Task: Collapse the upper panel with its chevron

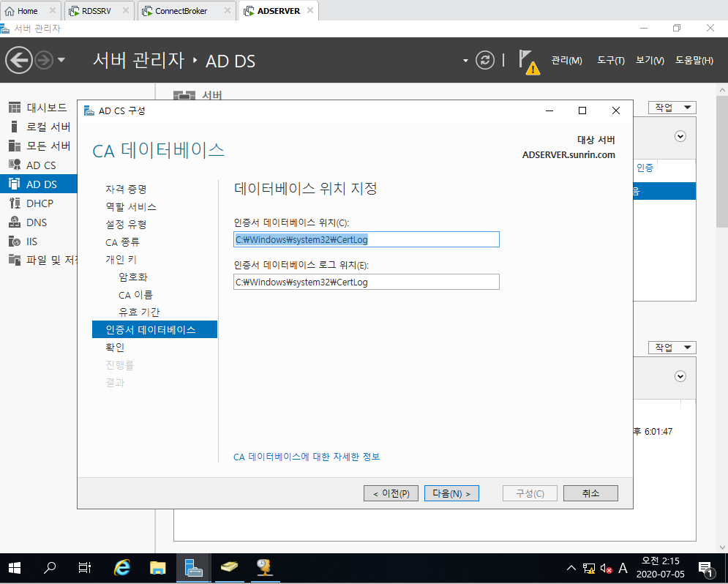Action: (x=680, y=136)
